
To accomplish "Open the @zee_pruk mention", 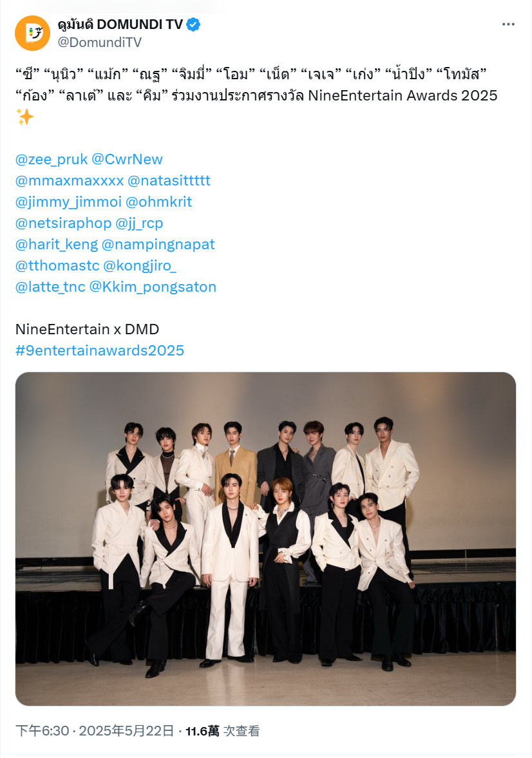I will coord(52,159).
